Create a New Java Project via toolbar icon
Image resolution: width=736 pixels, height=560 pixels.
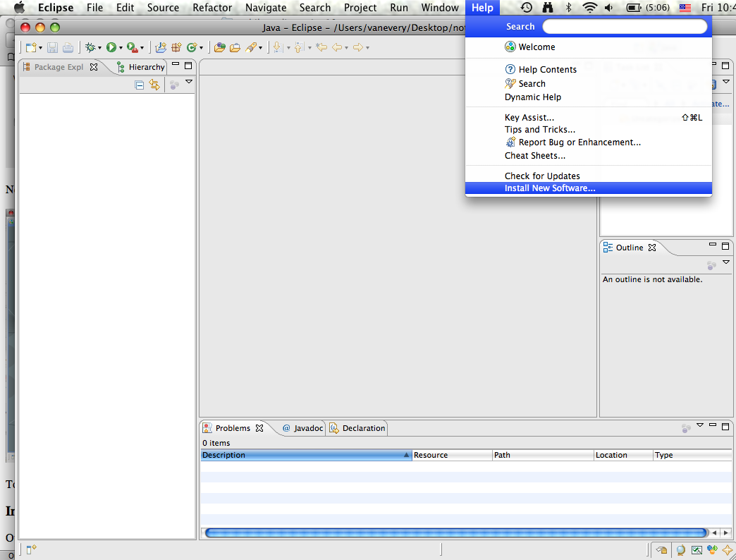(161, 47)
